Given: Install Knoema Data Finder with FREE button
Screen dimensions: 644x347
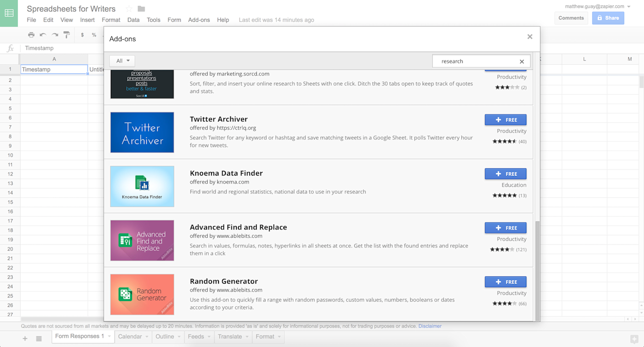Looking at the screenshot, I should (506, 174).
